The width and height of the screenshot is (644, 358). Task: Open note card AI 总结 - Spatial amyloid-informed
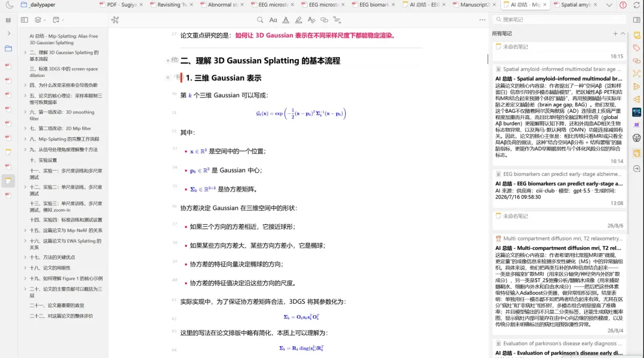click(559, 115)
